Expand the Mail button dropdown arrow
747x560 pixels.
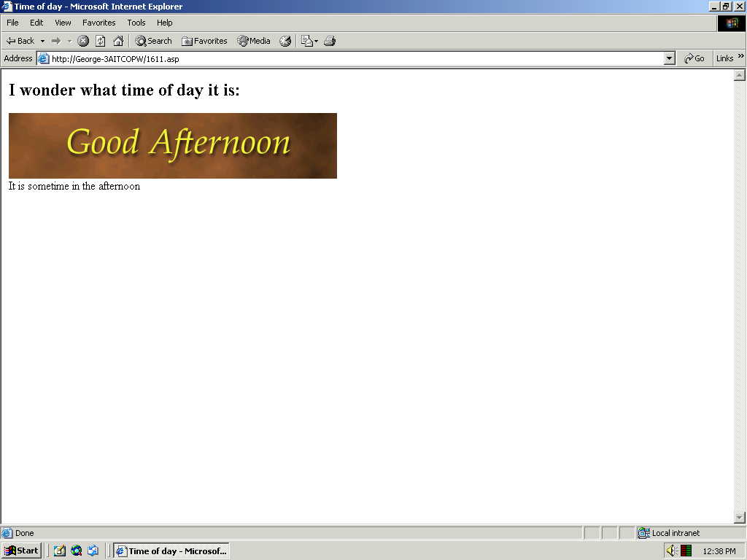[317, 42]
